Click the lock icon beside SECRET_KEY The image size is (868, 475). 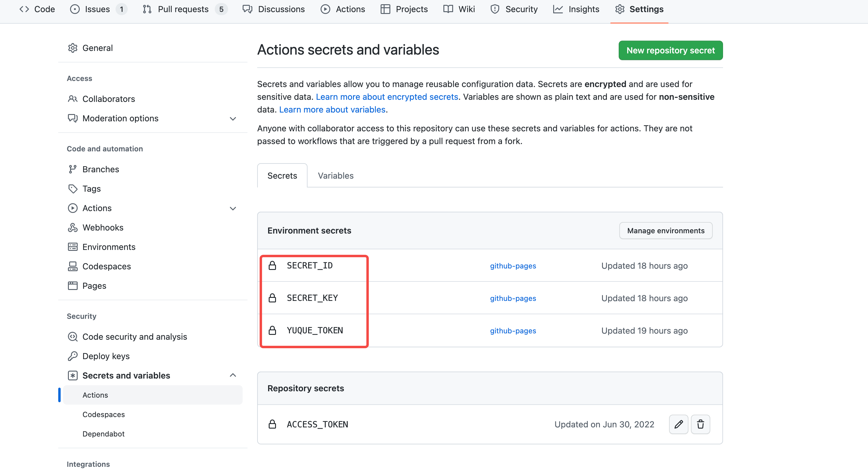click(x=272, y=298)
